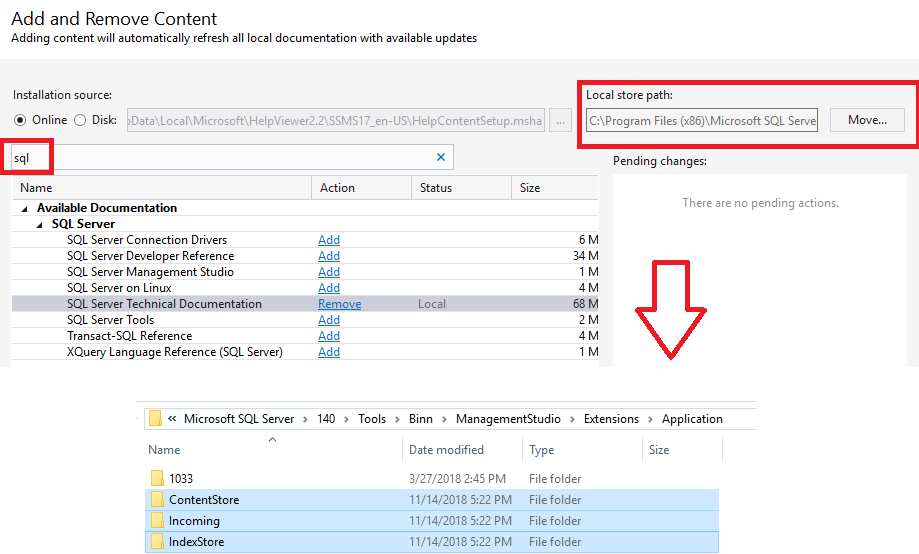The height and width of the screenshot is (554, 919).
Task: Click into the sql search filter box
Action: point(232,157)
